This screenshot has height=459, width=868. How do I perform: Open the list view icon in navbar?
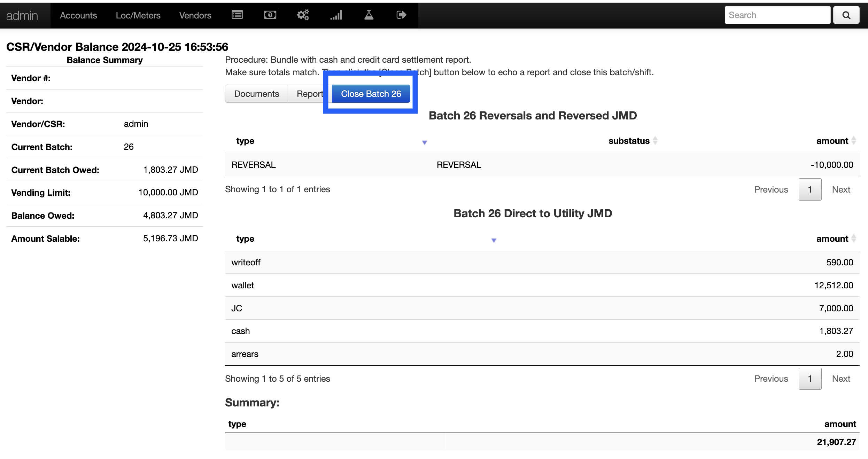coord(237,15)
